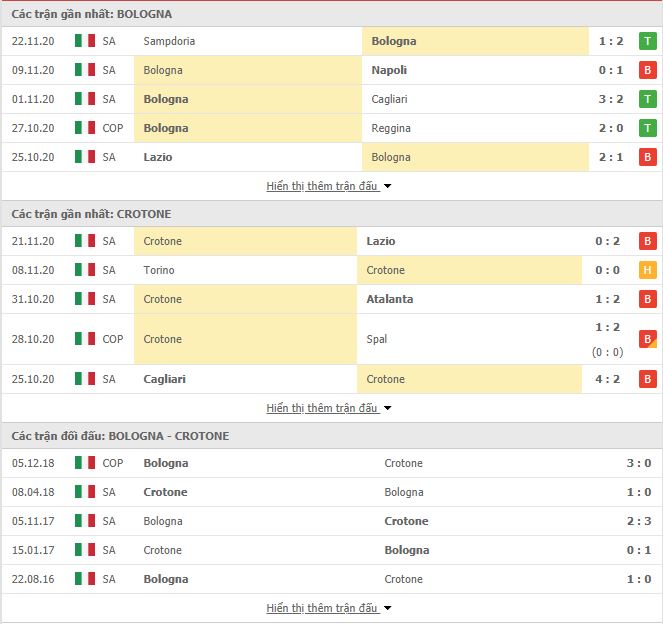Open Crotone vs Atalanta 1:2 match
663x624 pixels.
tap(332, 299)
